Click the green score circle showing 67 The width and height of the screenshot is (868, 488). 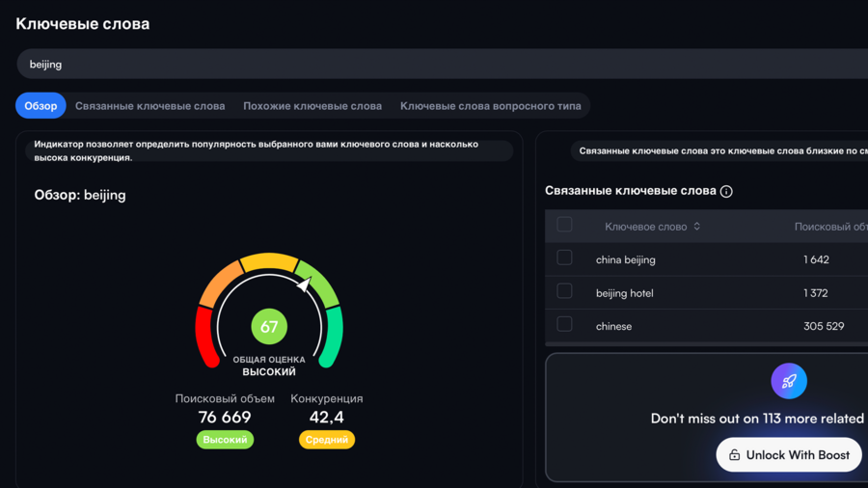[269, 327]
